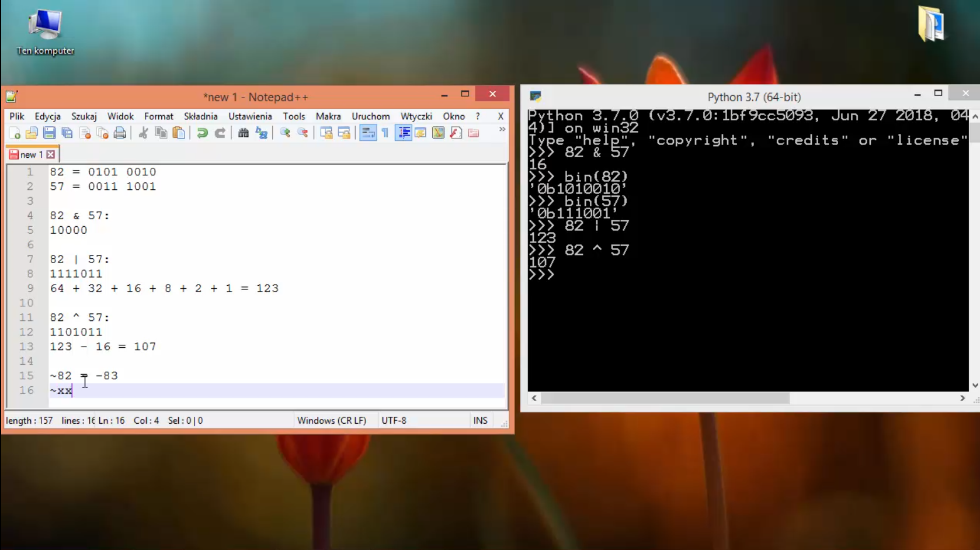Toggle show all characters pilcrow icon

click(385, 133)
